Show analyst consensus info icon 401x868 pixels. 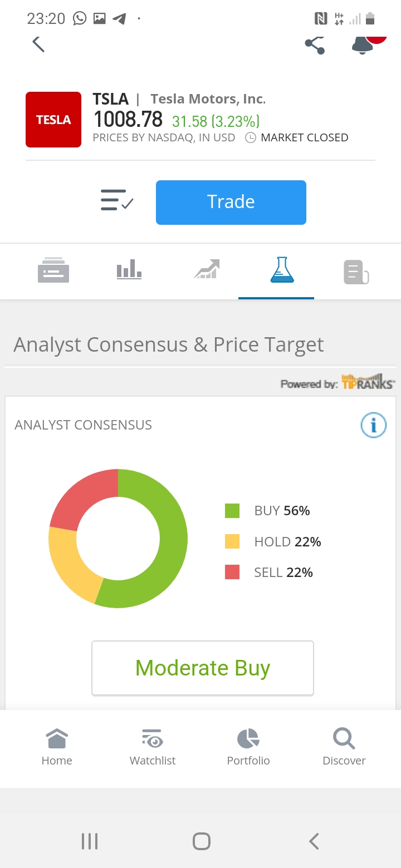coord(374,426)
